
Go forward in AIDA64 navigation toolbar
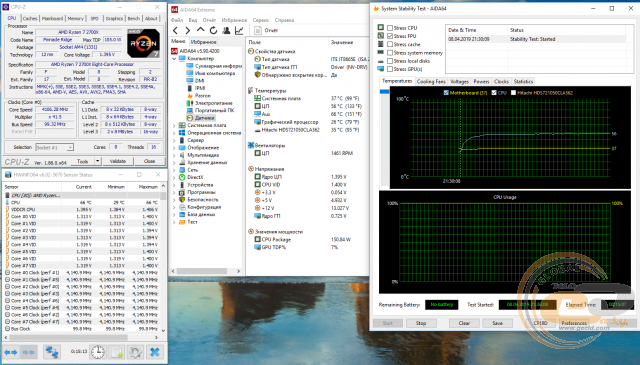(x=187, y=31)
